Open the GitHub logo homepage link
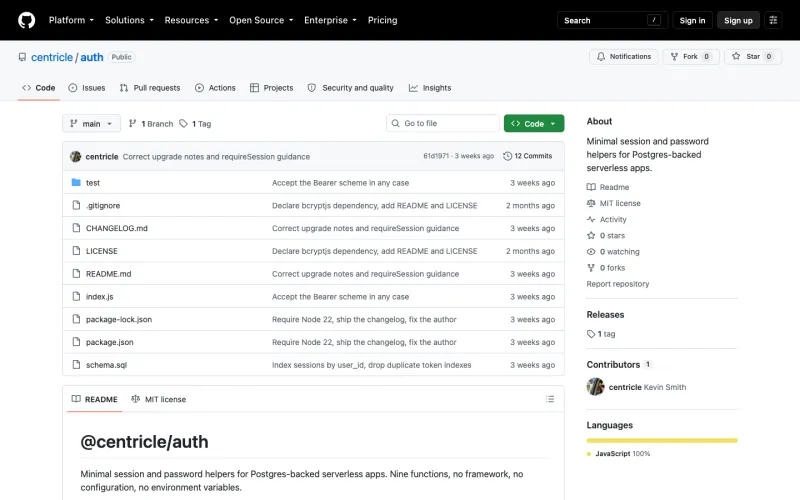Screen dimensions: 800x500 (27, 20)
